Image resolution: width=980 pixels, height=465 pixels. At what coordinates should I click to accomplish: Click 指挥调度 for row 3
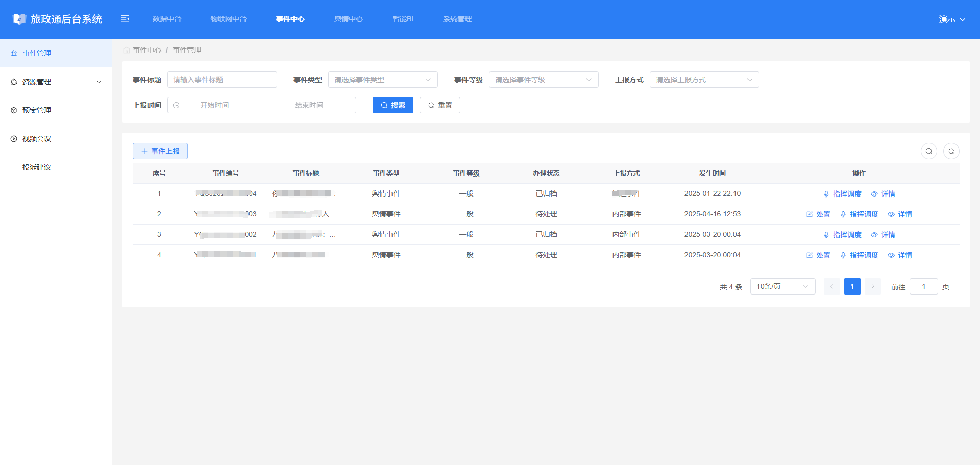(842, 235)
